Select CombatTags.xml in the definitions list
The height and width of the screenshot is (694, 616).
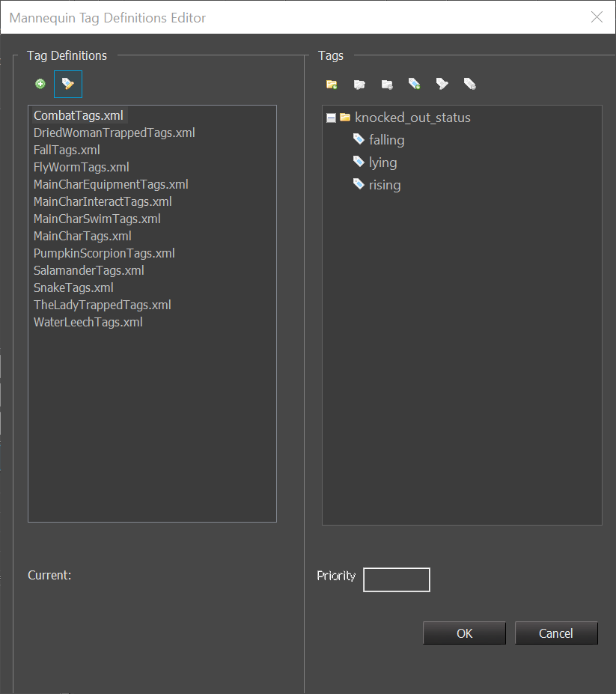pos(78,115)
